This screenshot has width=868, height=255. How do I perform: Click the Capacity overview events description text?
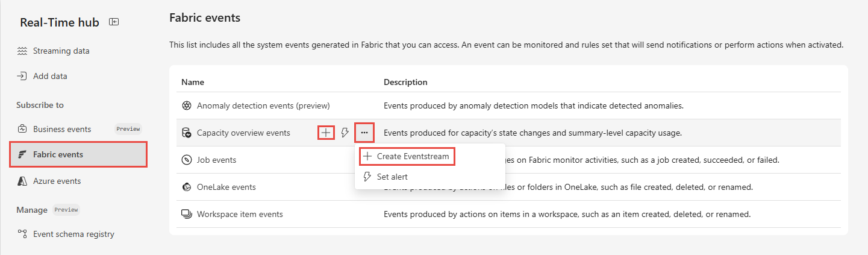click(532, 133)
